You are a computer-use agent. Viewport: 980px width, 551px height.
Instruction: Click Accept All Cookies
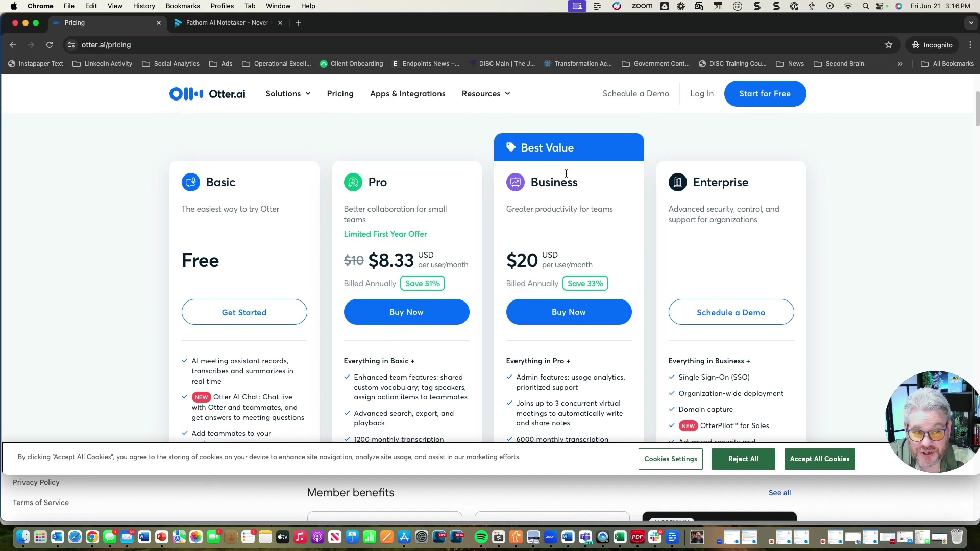820,459
